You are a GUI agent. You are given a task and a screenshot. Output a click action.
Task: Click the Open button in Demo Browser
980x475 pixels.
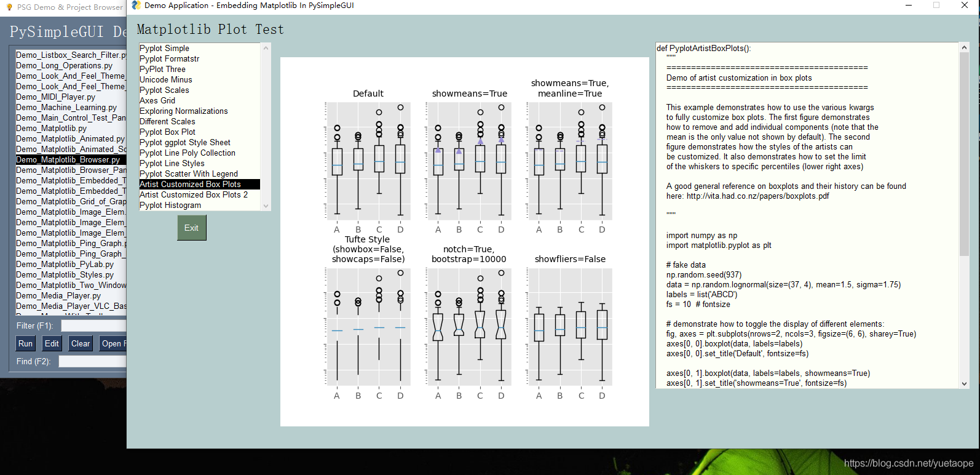[x=113, y=343]
